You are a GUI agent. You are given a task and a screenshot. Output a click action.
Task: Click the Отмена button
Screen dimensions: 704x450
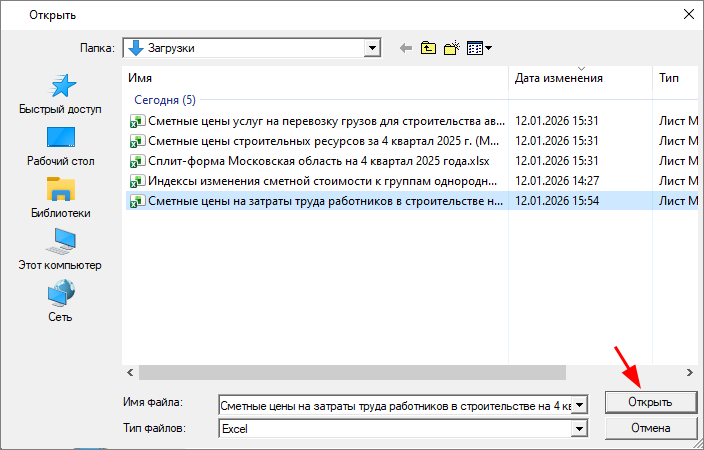650,428
